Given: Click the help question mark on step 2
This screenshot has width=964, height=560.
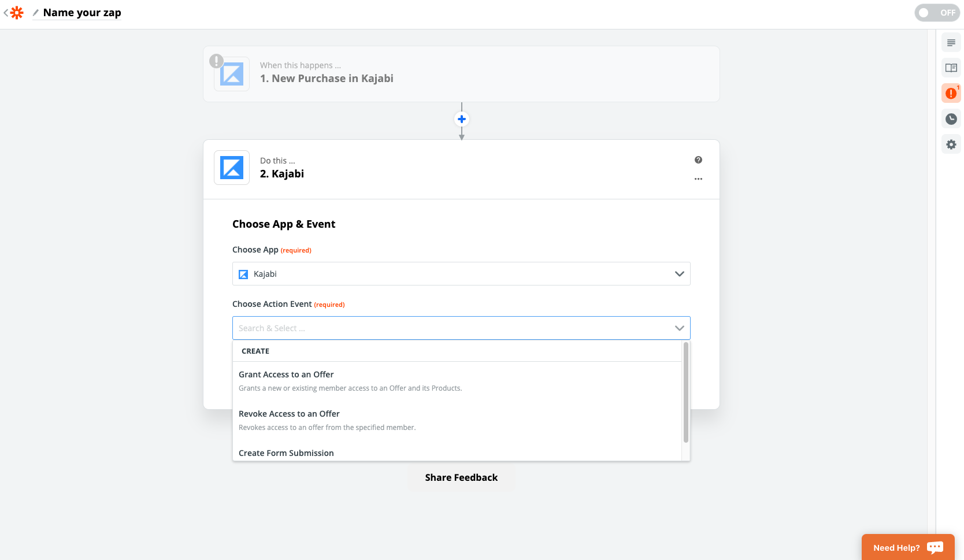Looking at the screenshot, I should click(698, 160).
